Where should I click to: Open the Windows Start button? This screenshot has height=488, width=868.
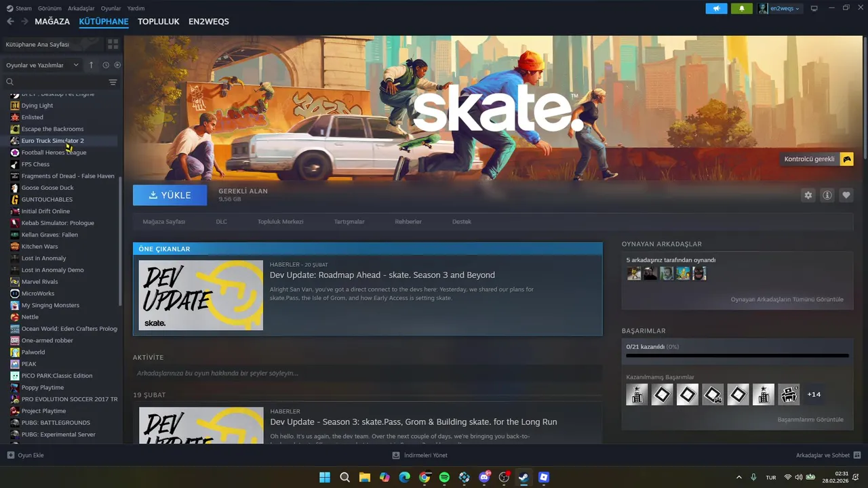click(325, 477)
